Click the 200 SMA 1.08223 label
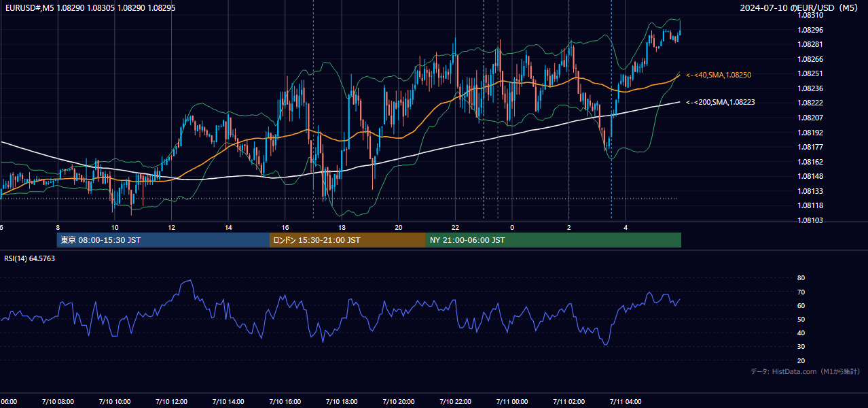 coord(721,102)
